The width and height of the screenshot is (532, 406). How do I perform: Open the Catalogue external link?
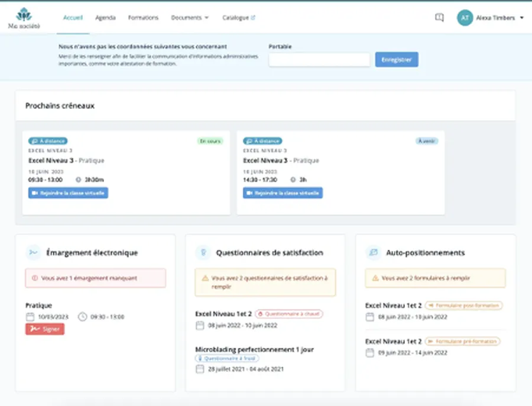click(239, 17)
